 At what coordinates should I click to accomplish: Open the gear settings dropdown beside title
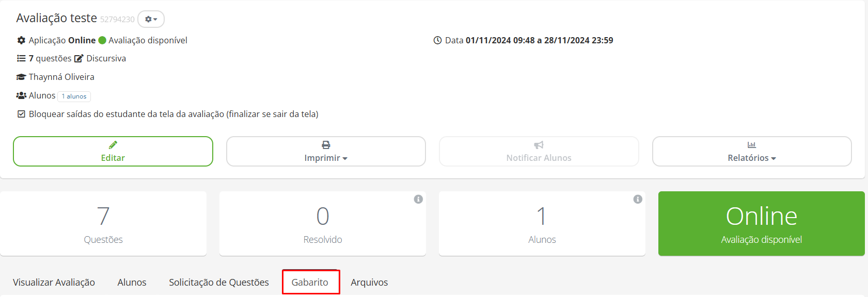coord(151,19)
